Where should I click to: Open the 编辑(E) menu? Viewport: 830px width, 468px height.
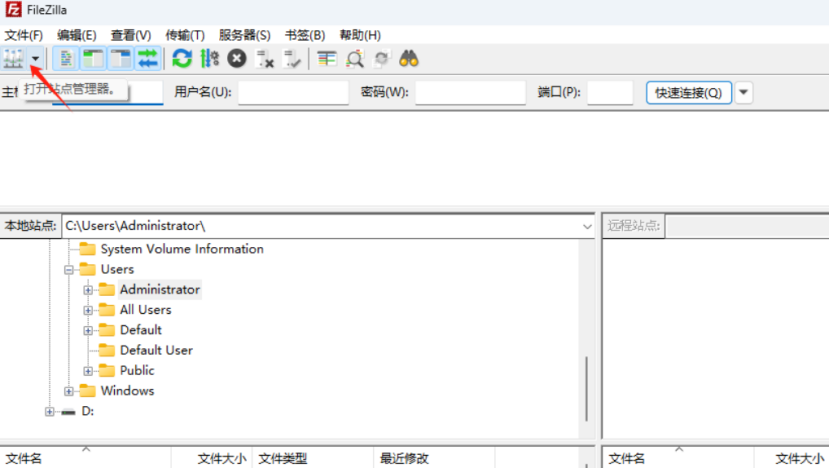77,35
